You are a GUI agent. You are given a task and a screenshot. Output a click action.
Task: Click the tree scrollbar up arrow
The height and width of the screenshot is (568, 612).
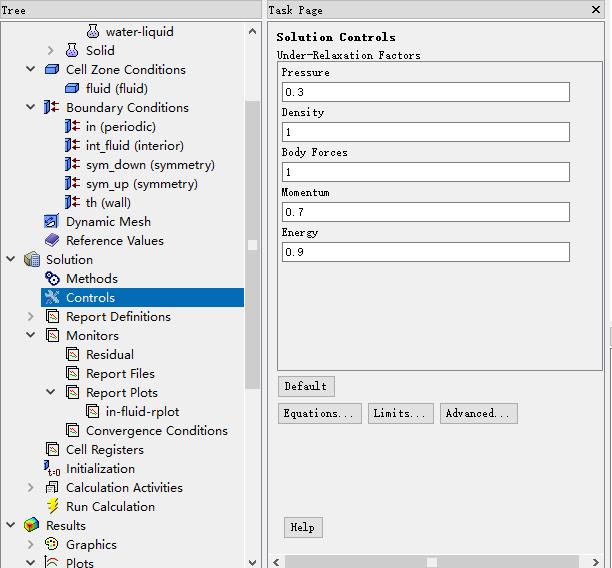253,31
